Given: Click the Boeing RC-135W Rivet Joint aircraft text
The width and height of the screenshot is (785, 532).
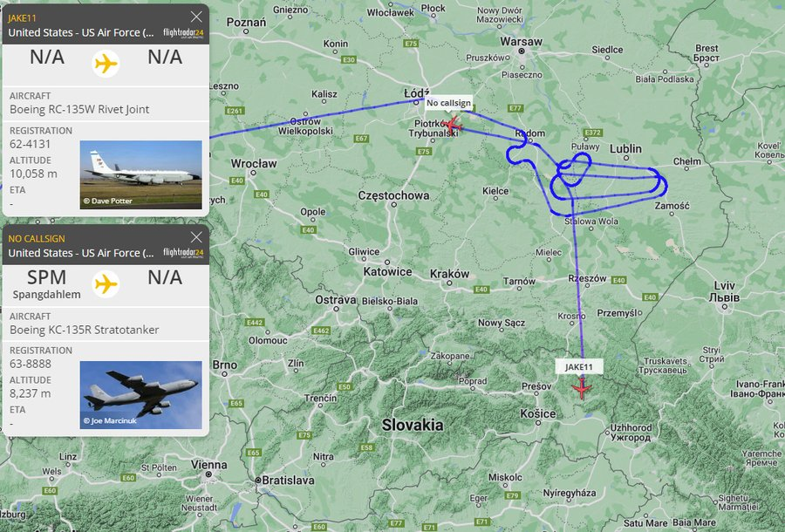Looking at the screenshot, I should pyautogui.click(x=79, y=109).
